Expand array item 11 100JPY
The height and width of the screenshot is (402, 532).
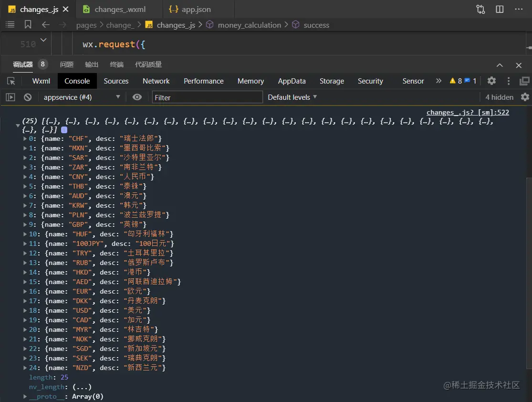25,243
